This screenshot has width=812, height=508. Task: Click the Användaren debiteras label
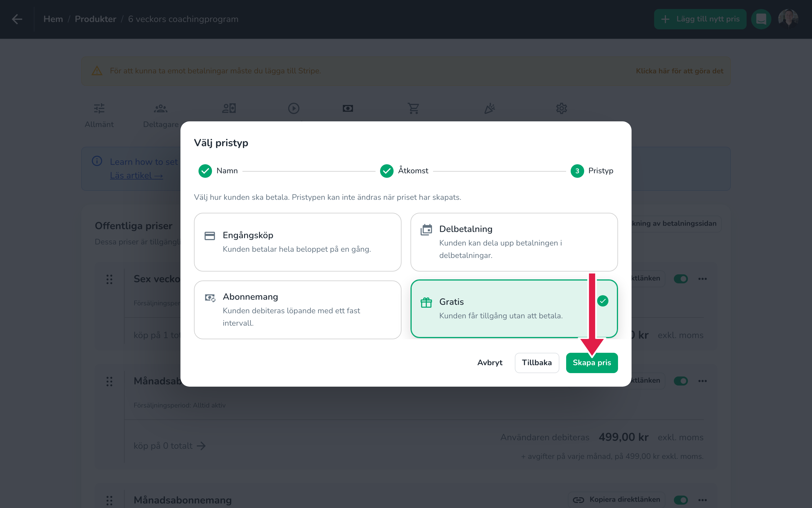click(545, 437)
